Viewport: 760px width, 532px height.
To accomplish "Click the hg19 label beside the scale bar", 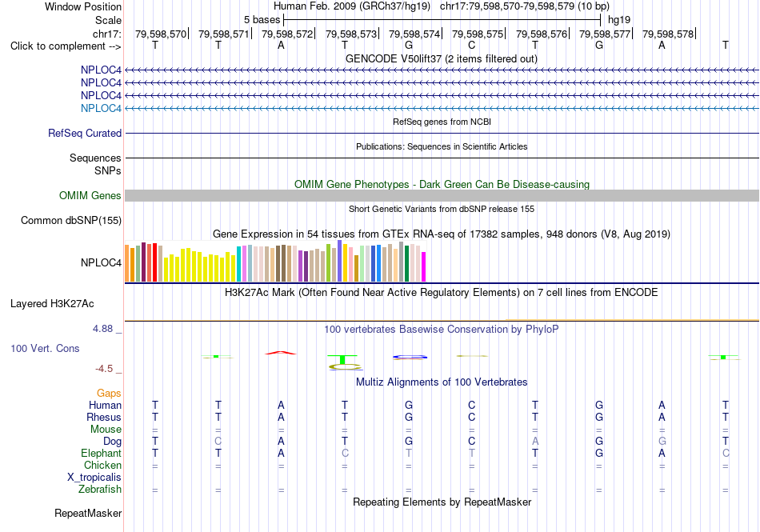I will 619,20.
